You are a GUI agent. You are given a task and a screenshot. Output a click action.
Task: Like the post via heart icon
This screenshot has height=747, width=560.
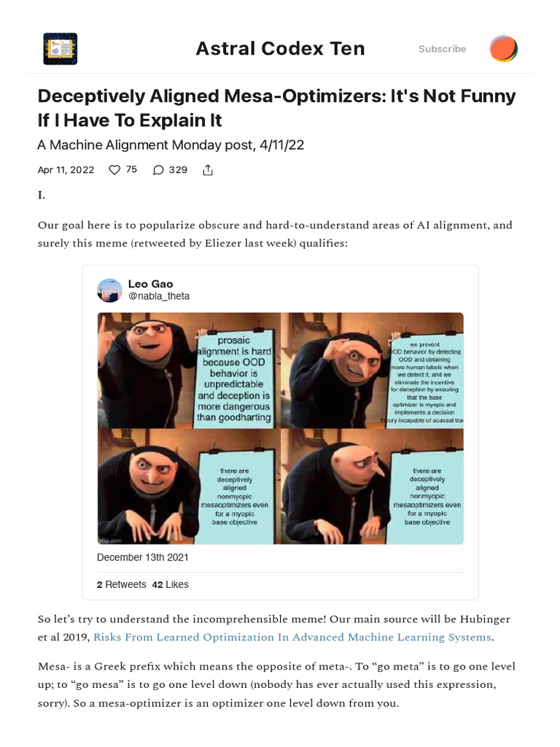pos(114,170)
